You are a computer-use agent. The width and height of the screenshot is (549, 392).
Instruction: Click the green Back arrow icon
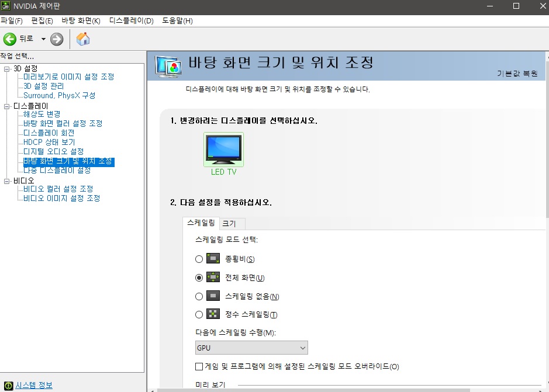pyautogui.click(x=10, y=39)
